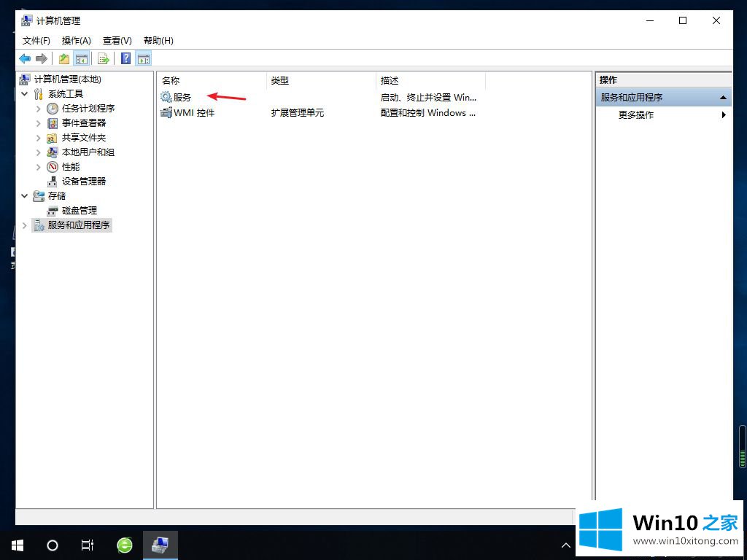
Task: Select the WMI 控件 list entry
Action: [193, 113]
